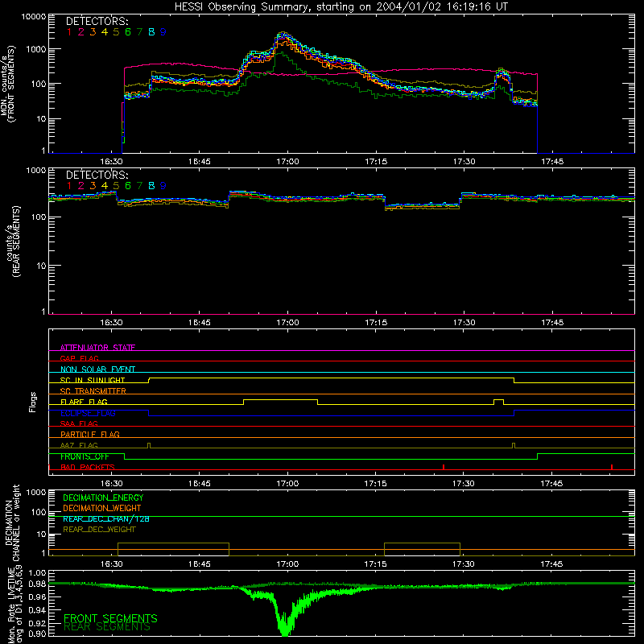Viewport: 644px width, 644px height.
Task: Select detector 4 in rear segments legend
Action: [105, 186]
